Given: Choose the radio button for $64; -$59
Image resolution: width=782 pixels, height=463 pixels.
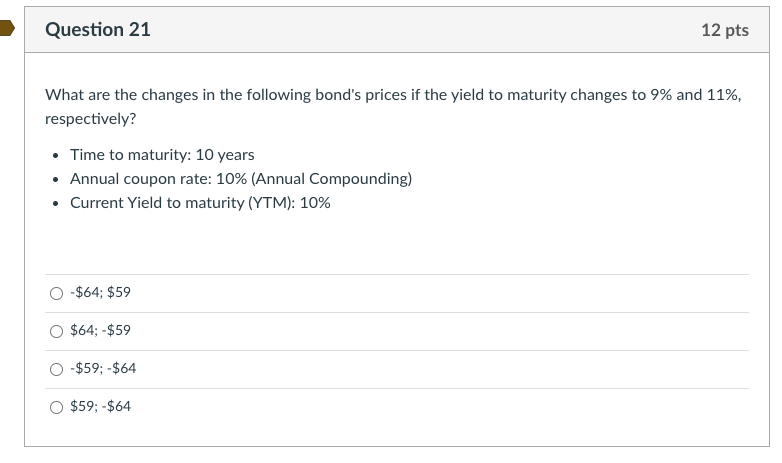Looking at the screenshot, I should pos(55,331).
